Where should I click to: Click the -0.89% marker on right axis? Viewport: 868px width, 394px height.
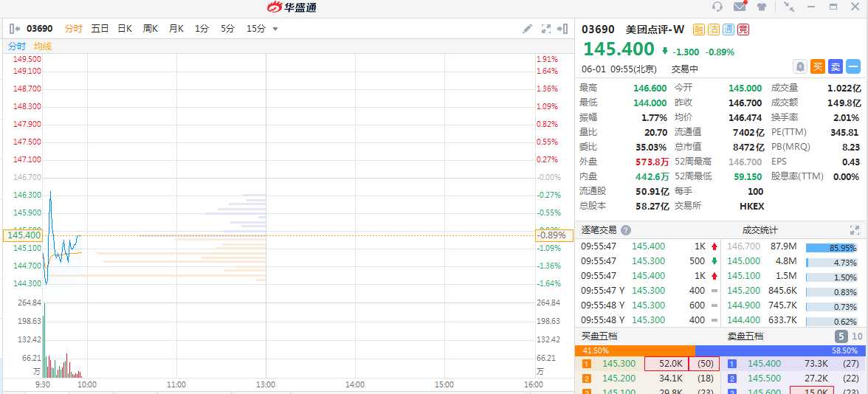click(x=554, y=235)
